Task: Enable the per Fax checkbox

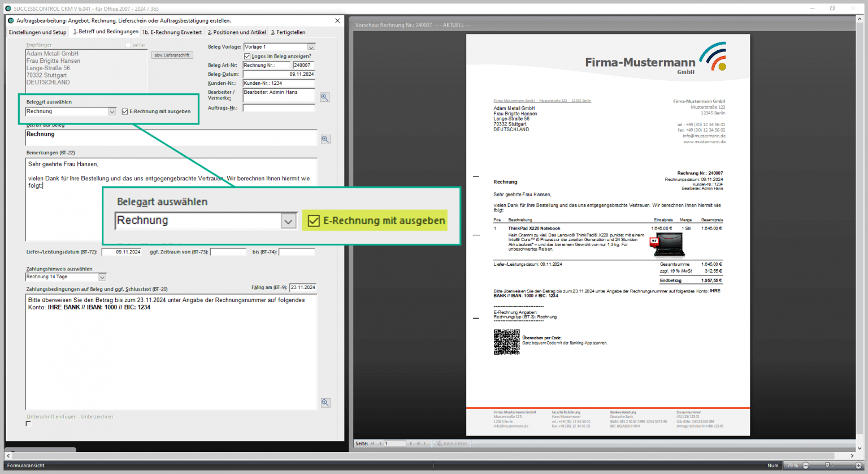Action: click(x=129, y=45)
